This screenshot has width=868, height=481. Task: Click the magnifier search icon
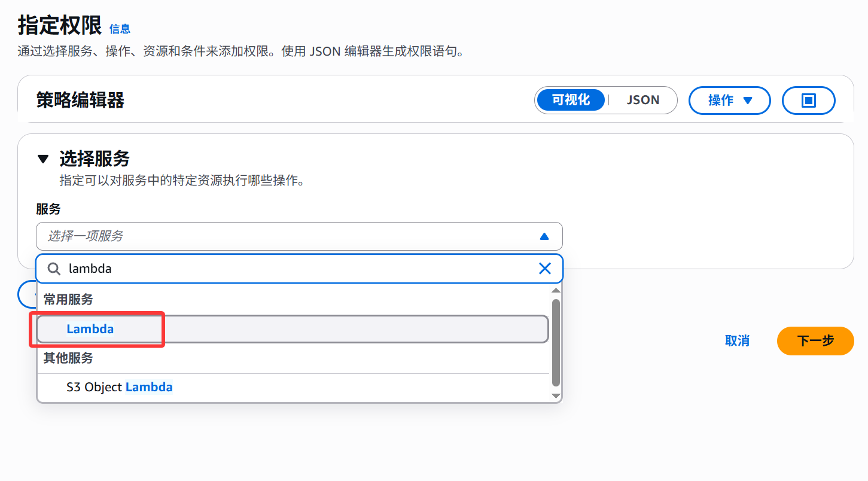[54, 269]
